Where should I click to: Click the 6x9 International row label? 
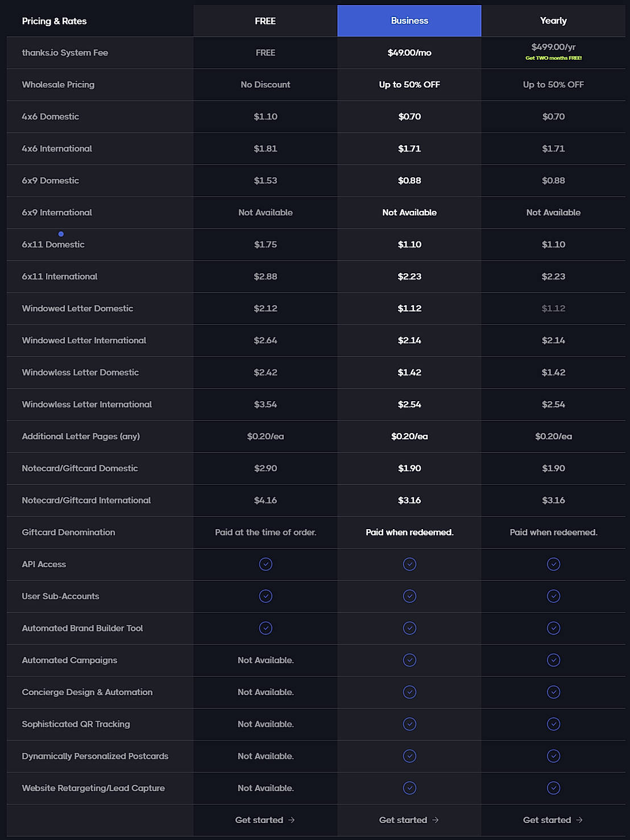pyautogui.click(x=57, y=213)
